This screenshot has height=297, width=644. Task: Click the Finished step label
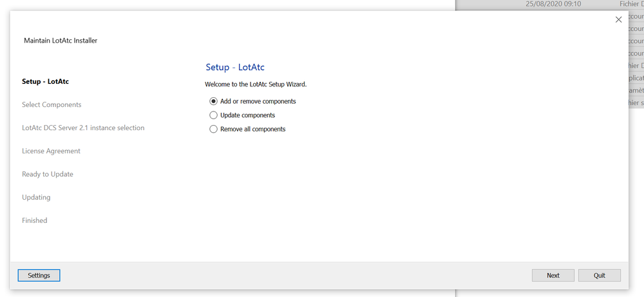pos(35,220)
